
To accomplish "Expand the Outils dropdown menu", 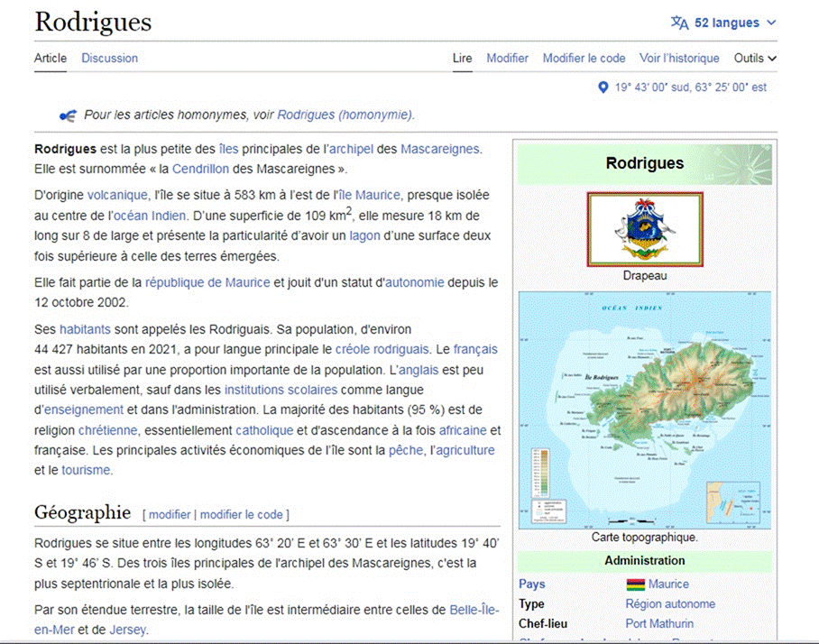I will pyautogui.click(x=755, y=58).
